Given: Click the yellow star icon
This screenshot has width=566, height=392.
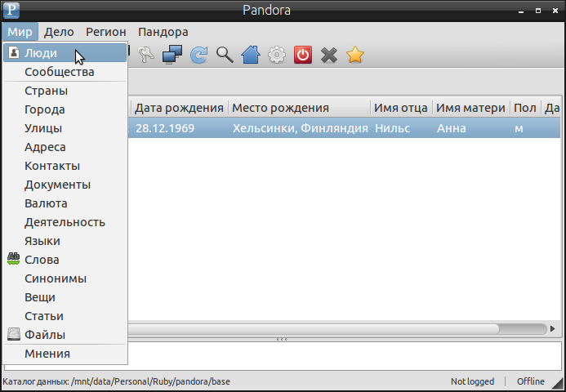Looking at the screenshot, I should [355, 55].
